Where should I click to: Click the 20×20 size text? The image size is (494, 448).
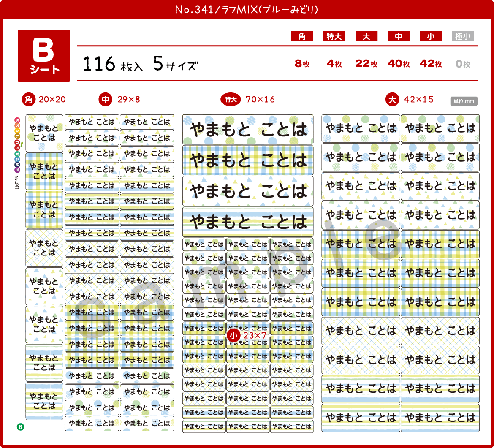(52, 100)
